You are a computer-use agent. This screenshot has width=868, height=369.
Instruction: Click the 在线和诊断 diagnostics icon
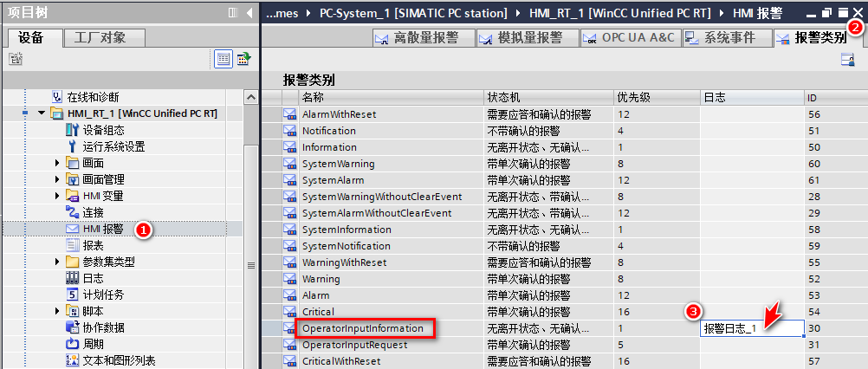pos(57,97)
